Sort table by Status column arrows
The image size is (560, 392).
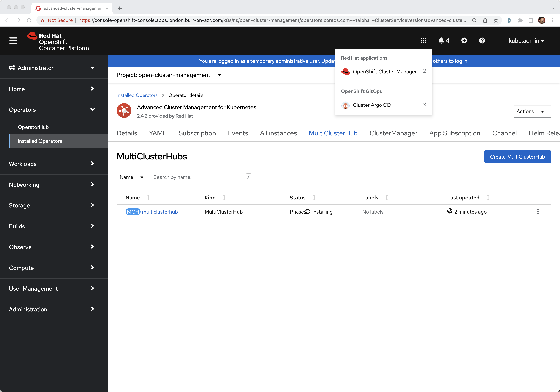click(314, 198)
